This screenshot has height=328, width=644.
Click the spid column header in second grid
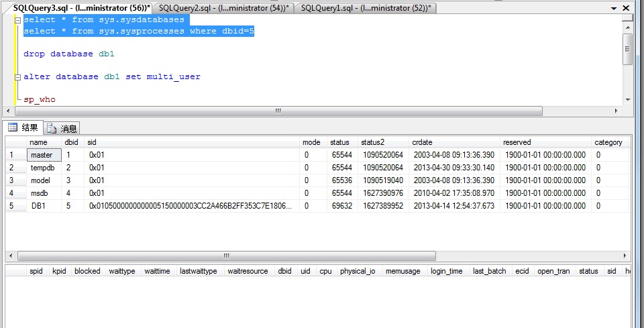tap(36, 271)
